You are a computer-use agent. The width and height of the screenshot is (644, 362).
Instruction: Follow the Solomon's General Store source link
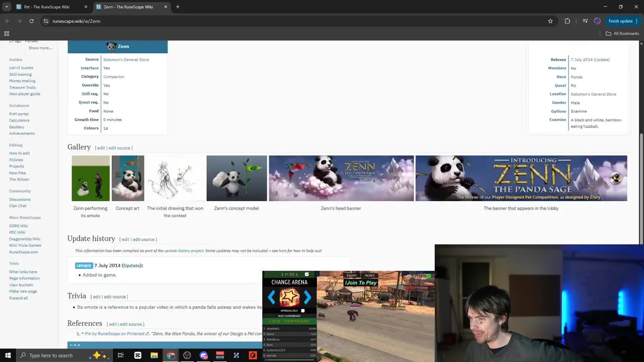pos(126,59)
